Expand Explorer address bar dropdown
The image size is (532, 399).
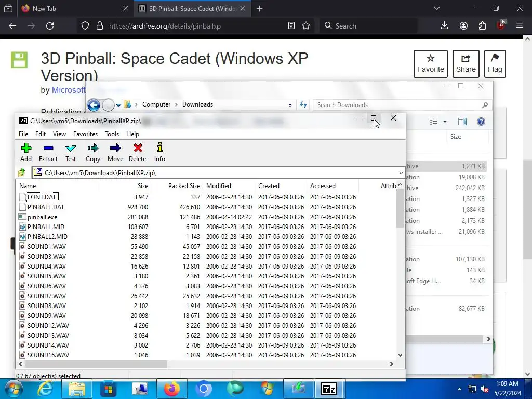290,105
